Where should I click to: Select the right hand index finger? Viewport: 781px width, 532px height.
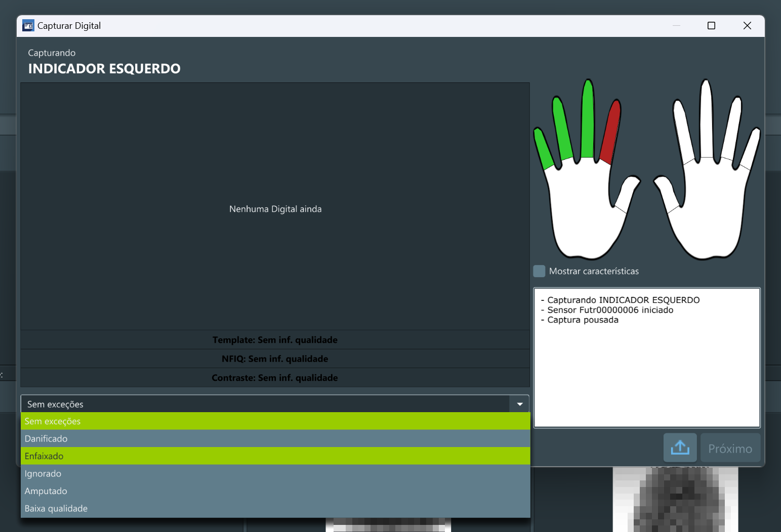coord(683,131)
